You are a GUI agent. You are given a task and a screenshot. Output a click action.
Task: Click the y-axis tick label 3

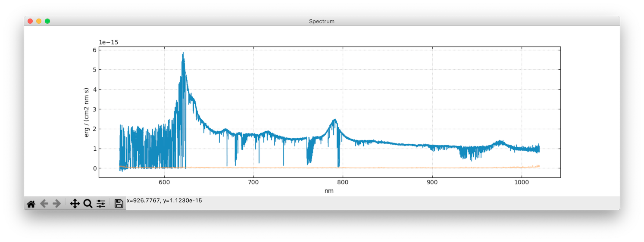pos(94,109)
